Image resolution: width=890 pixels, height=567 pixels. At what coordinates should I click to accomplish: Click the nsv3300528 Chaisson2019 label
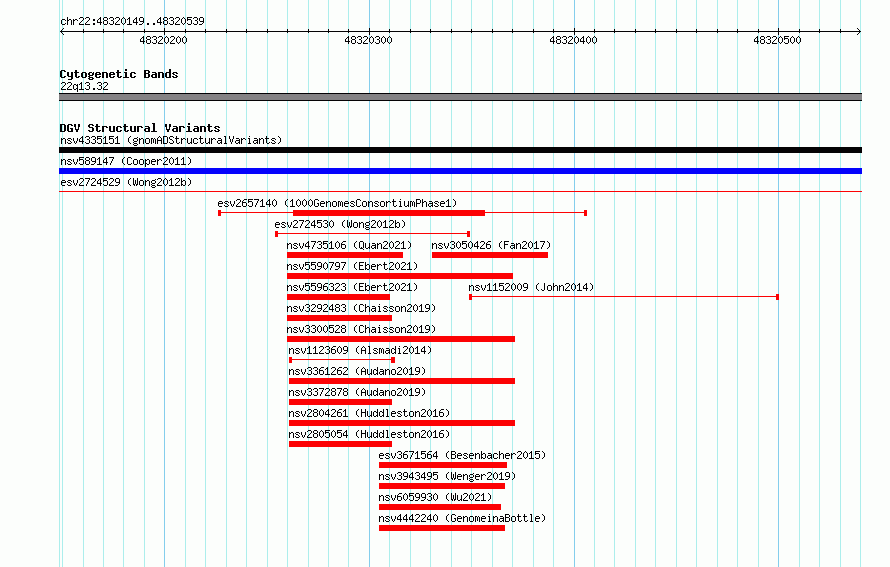361,329
